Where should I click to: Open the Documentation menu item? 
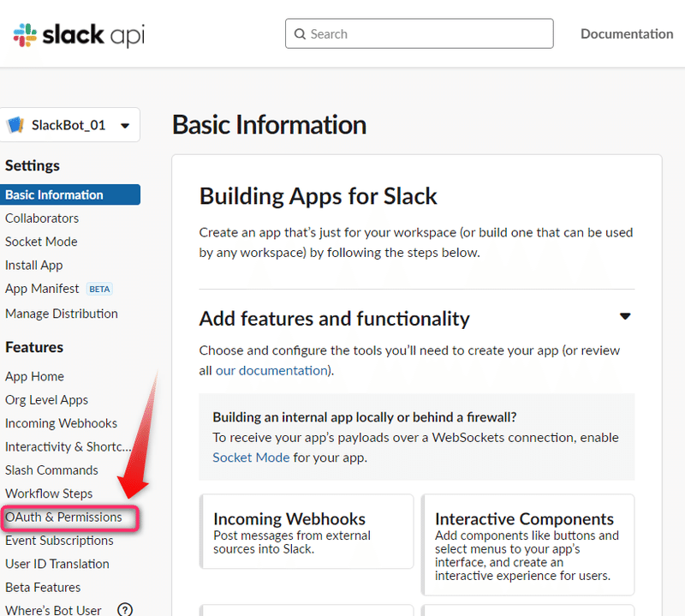tap(627, 33)
